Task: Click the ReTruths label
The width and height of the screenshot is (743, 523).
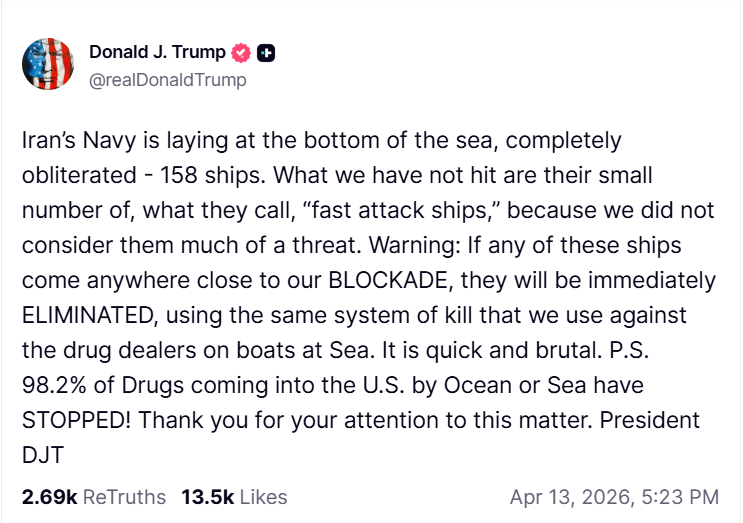Action: (x=123, y=496)
